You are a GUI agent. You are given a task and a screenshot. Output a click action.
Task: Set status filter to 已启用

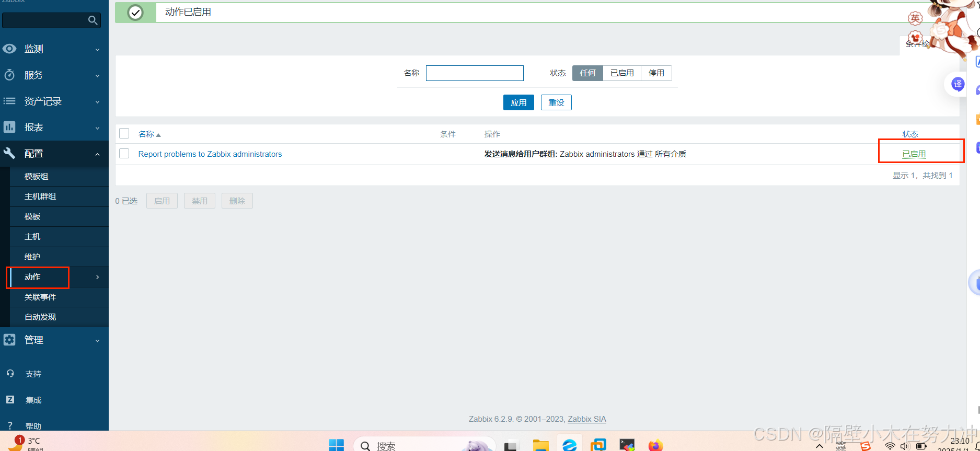point(622,73)
